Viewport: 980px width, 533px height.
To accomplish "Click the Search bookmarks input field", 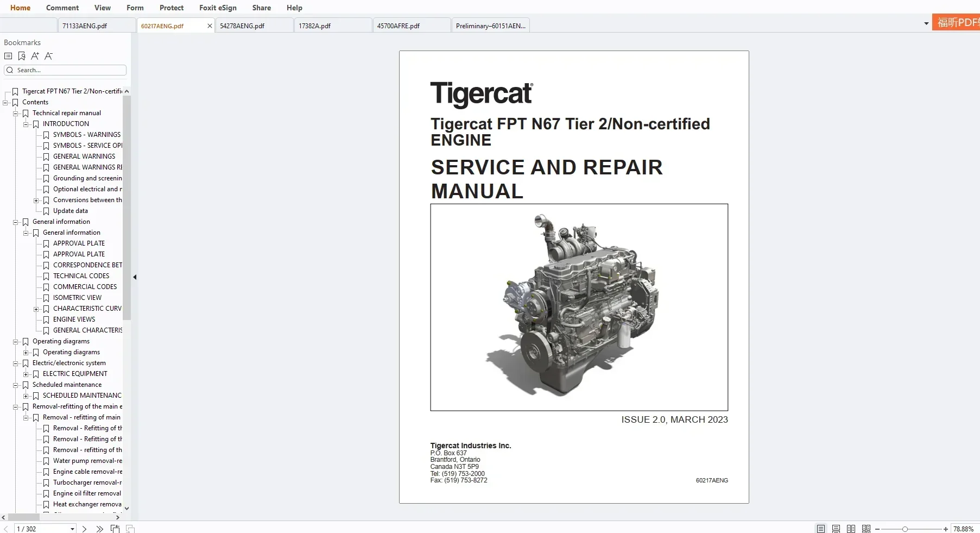I will tap(65, 70).
